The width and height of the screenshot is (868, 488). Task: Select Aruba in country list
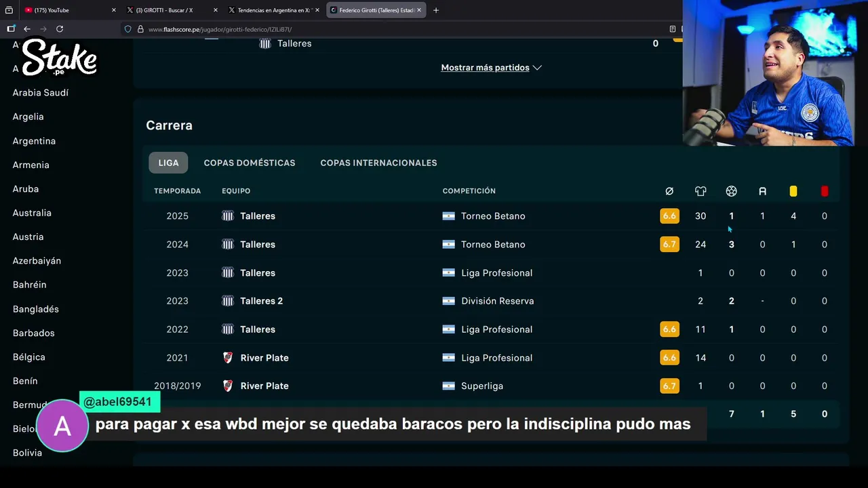tap(26, 189)
